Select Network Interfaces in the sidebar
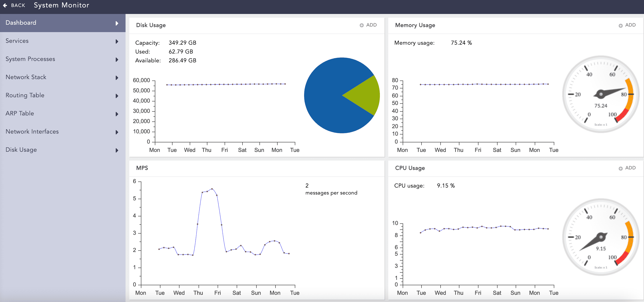Viewport: 644px width, 302px height. [32, 132]
